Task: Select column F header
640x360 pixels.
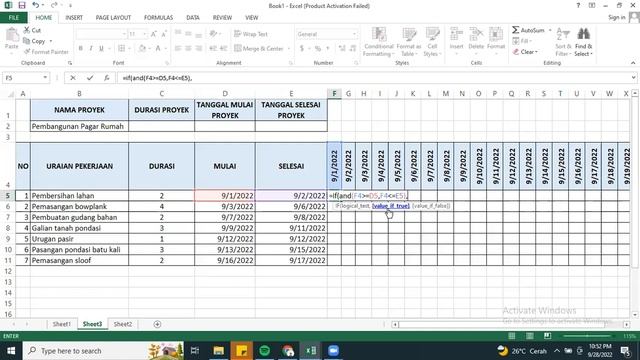Action: coord(334,94)
